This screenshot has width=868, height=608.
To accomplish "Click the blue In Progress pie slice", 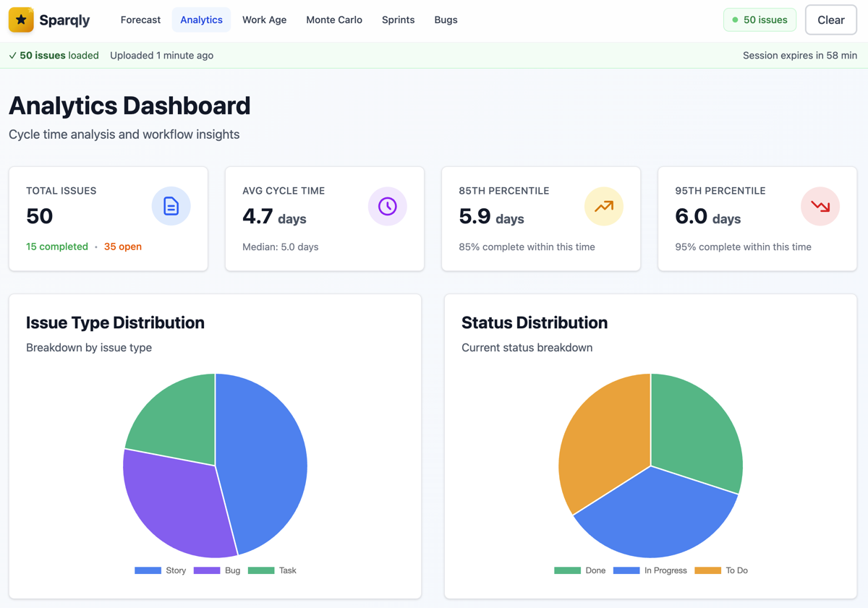I will pos(651,517).
